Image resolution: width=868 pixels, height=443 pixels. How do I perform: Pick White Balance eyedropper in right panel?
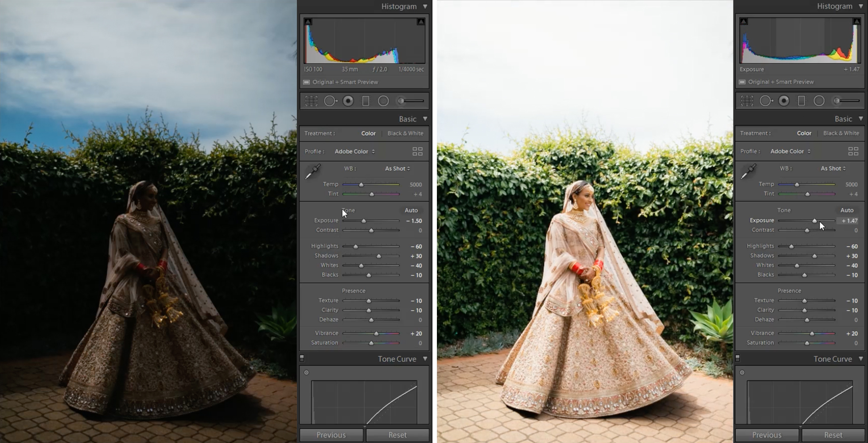[x=748, y=171]
